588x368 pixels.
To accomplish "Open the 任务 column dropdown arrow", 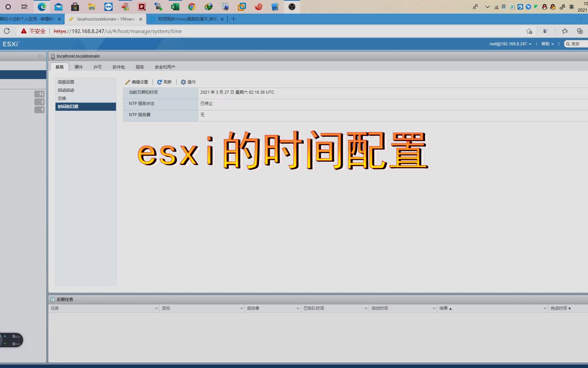I will tap(156, 308).
